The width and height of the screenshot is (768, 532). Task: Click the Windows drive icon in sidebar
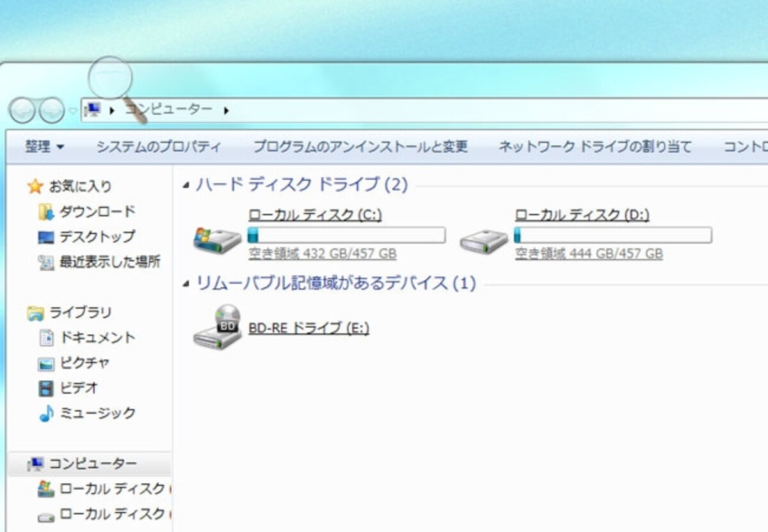[46, 489]
